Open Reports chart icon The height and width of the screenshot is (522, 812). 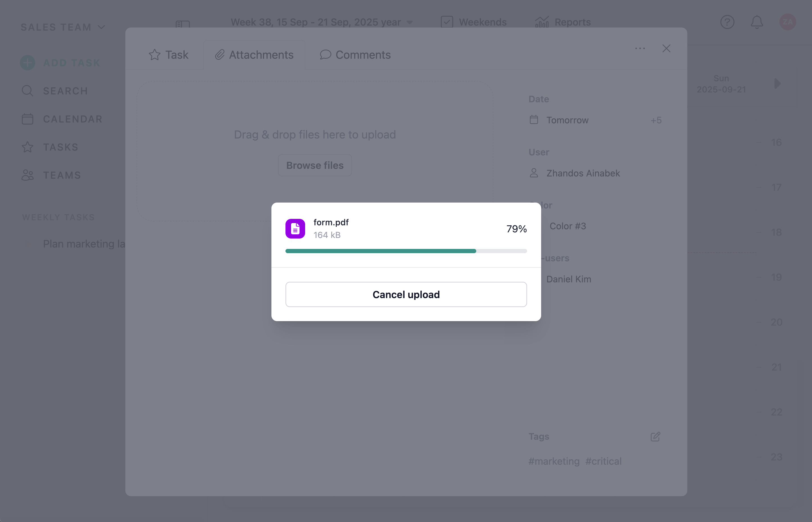(x=541, y=22)
